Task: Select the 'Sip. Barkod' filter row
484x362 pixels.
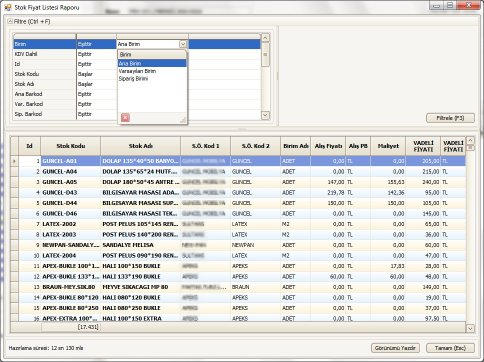Action: click(137, 114)
